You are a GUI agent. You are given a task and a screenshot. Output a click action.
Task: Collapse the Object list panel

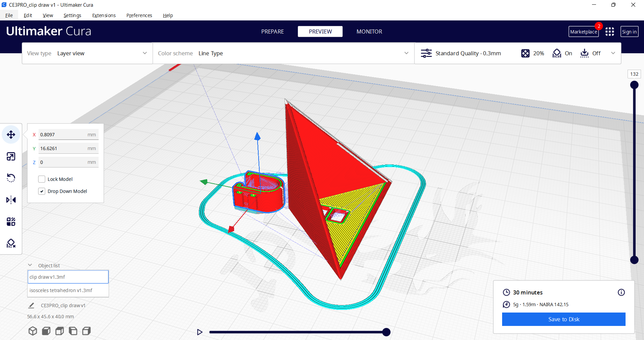click(30, 265)
